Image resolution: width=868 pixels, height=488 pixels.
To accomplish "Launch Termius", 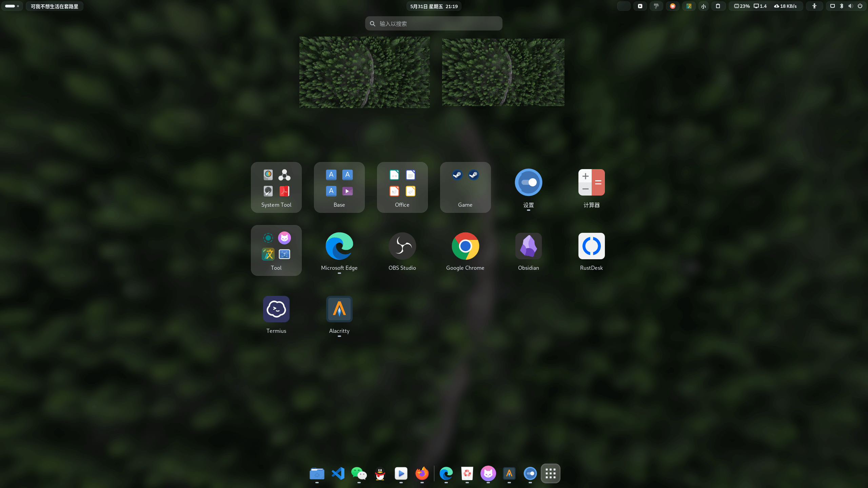I will click(x=276, y=313).
